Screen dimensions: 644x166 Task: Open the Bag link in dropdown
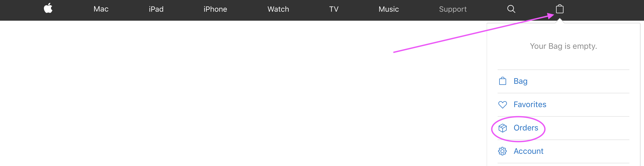click(x=520, y=81)
